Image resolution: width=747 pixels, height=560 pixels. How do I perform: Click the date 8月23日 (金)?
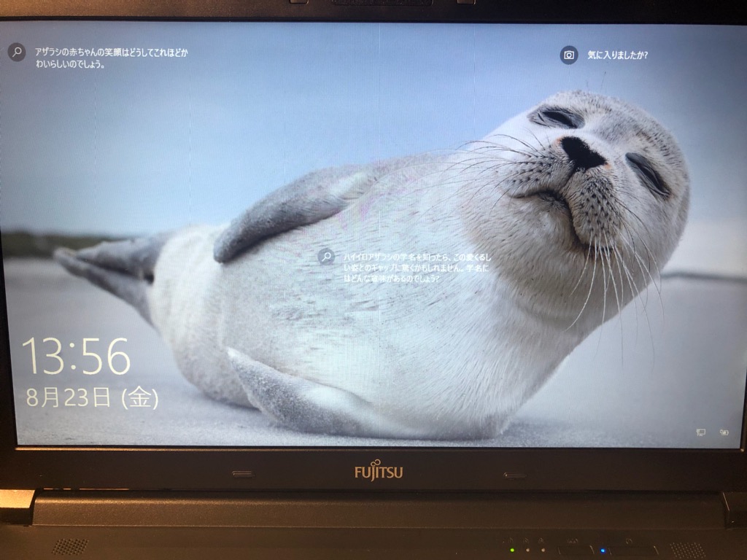(x=93, y=397)
